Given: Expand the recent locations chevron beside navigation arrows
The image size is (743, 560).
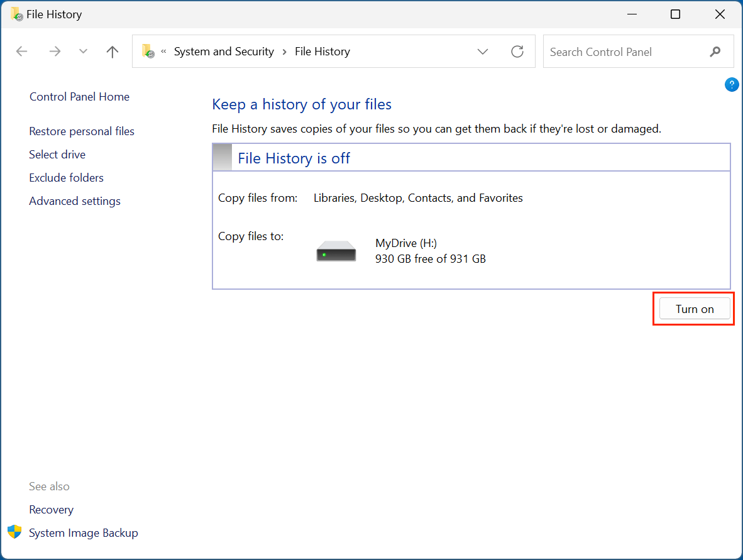Looking at the screenshot, I should [x=82, y=52].
